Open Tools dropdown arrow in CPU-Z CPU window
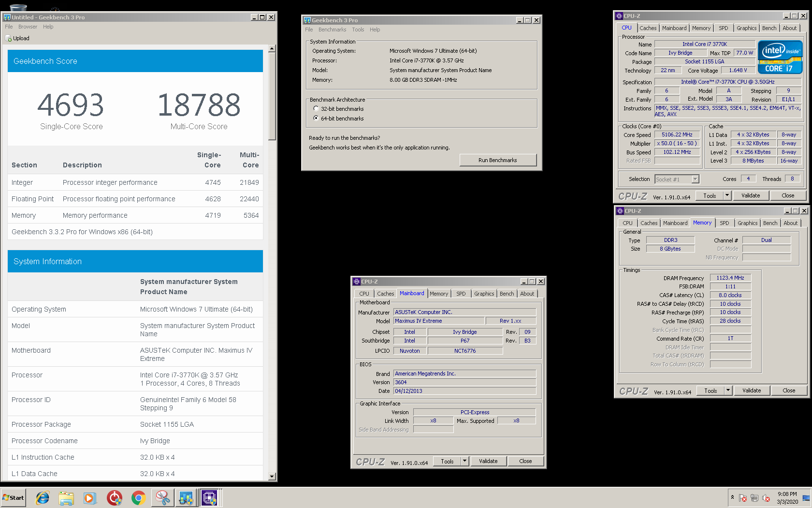This screenshot has width=812, height=508. [x=727, y=195]
